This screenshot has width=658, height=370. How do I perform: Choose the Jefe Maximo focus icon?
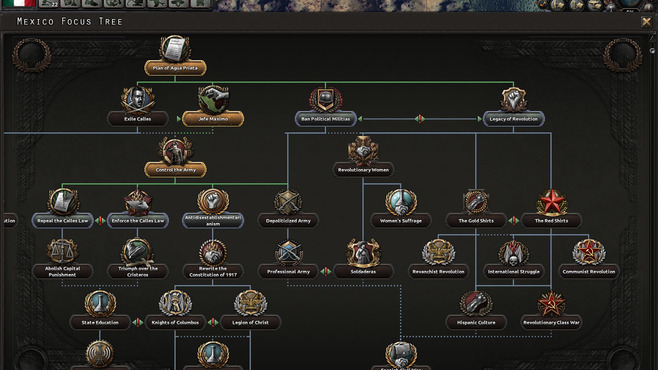point(213,100)
